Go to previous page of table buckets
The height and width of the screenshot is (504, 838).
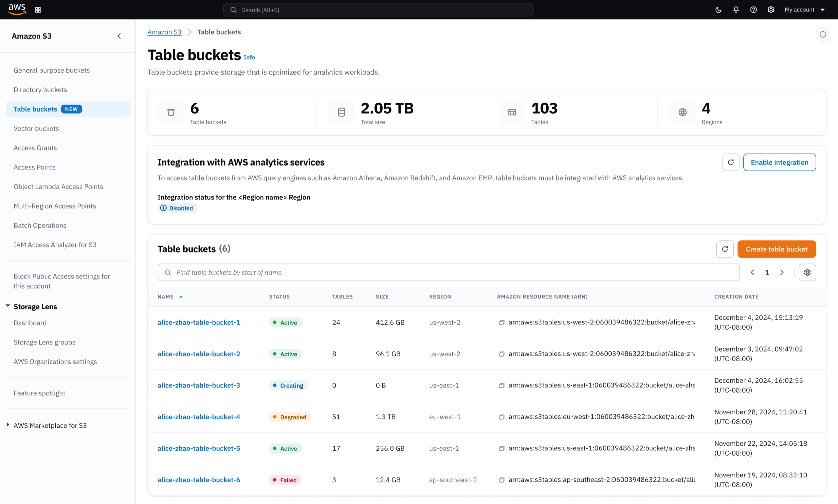point(752,272)
